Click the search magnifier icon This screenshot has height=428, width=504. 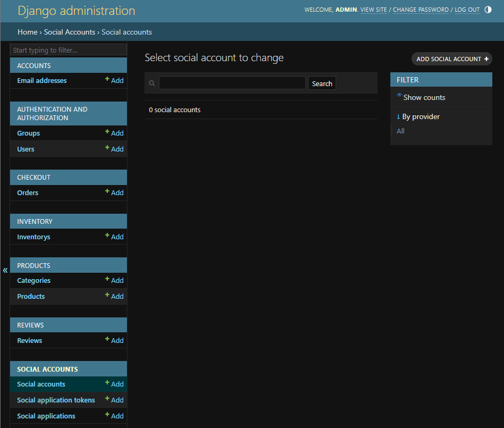coord(152,83)
